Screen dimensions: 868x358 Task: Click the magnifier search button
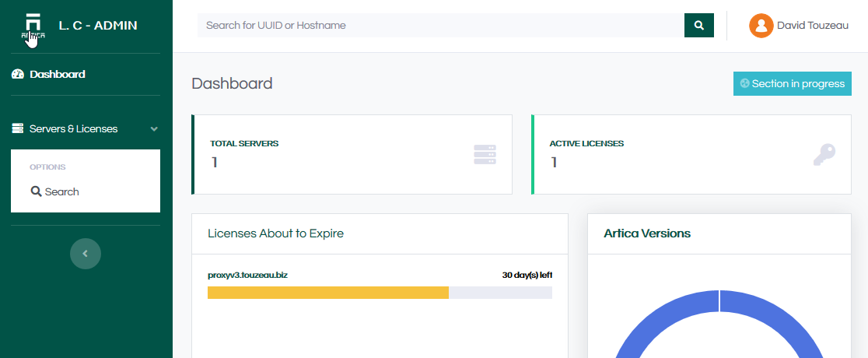pyautogui.click(x=699, y=26)
